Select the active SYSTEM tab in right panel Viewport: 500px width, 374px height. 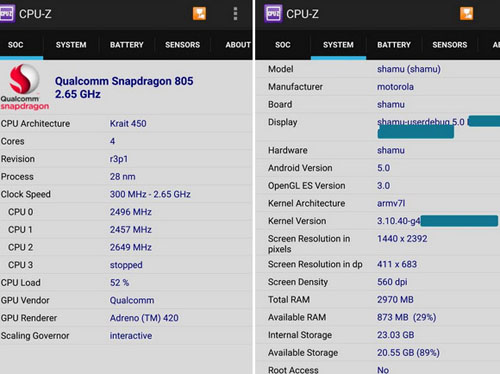tap(338, 45)
